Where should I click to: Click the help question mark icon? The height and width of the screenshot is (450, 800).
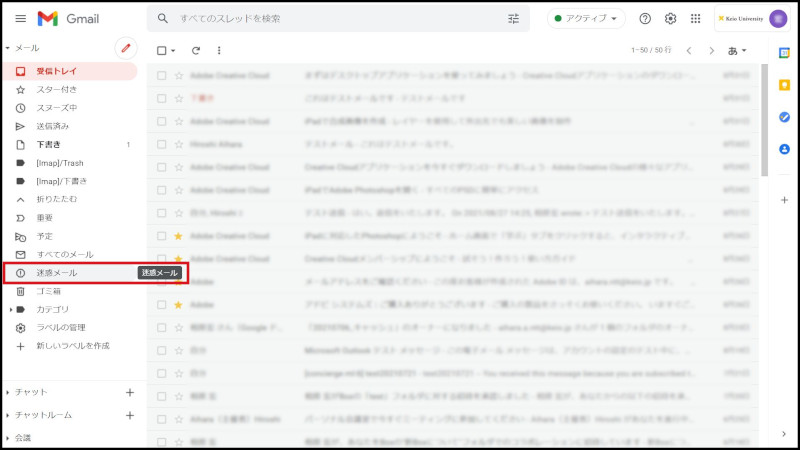click(645, 19)
